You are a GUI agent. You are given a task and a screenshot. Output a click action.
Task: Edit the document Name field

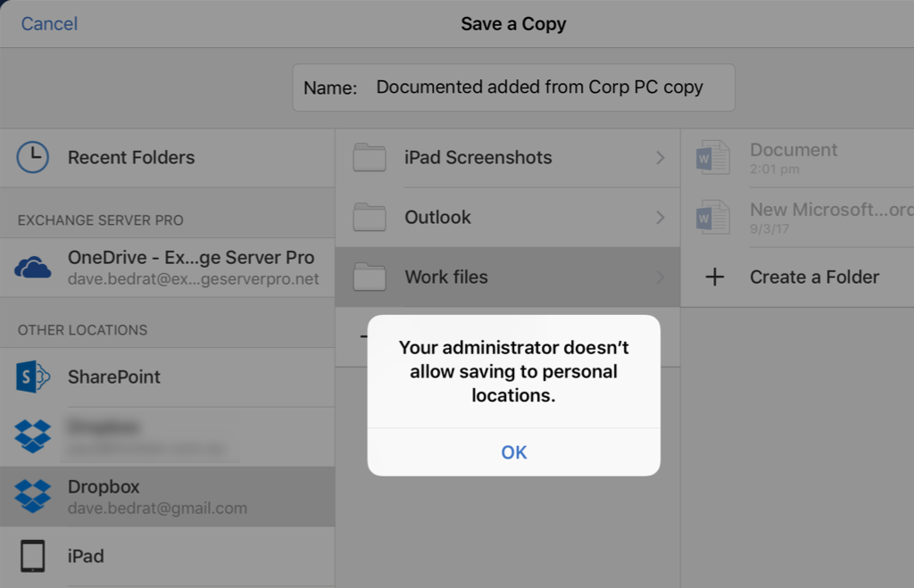539,87
